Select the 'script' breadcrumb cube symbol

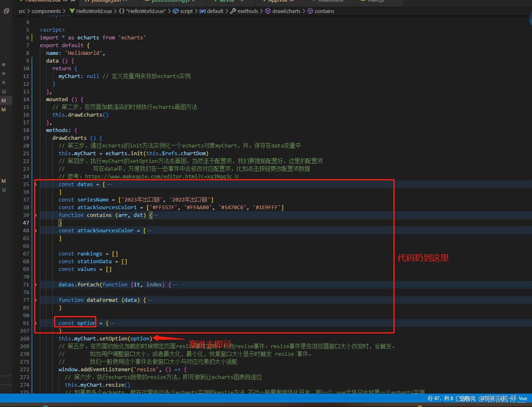(x=183, y=11)
